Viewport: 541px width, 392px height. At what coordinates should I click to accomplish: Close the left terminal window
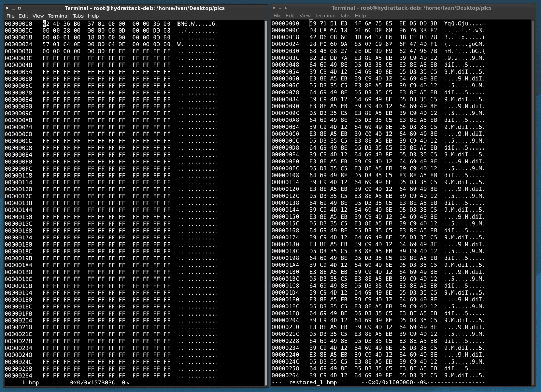pos(7,8)
